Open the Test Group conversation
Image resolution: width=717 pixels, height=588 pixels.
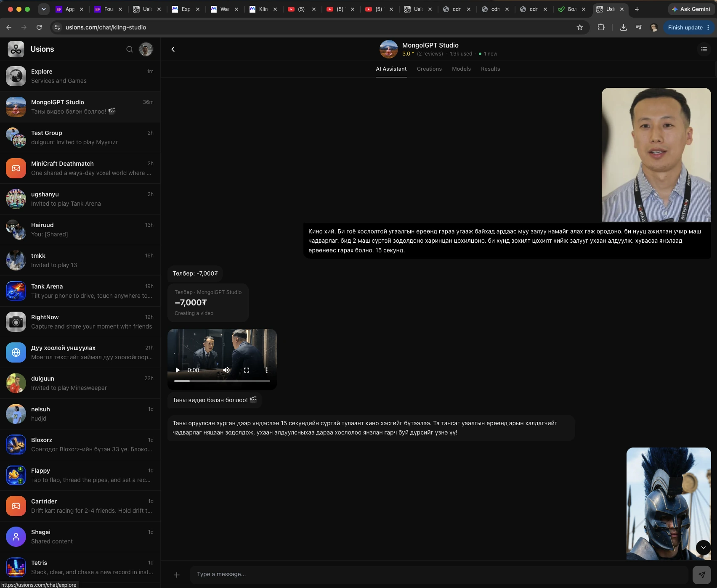(x=80, y=138)
